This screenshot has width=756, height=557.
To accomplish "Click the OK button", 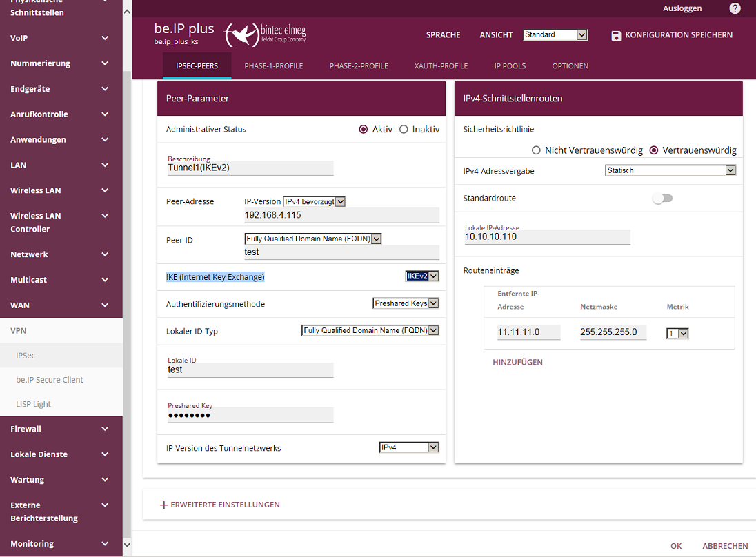I will pos(676,546).
